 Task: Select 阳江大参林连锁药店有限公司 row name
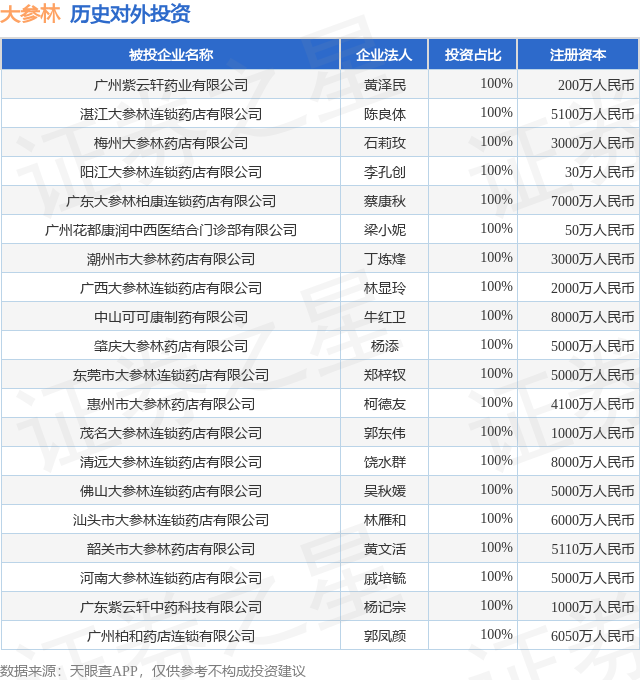point(171,172)
